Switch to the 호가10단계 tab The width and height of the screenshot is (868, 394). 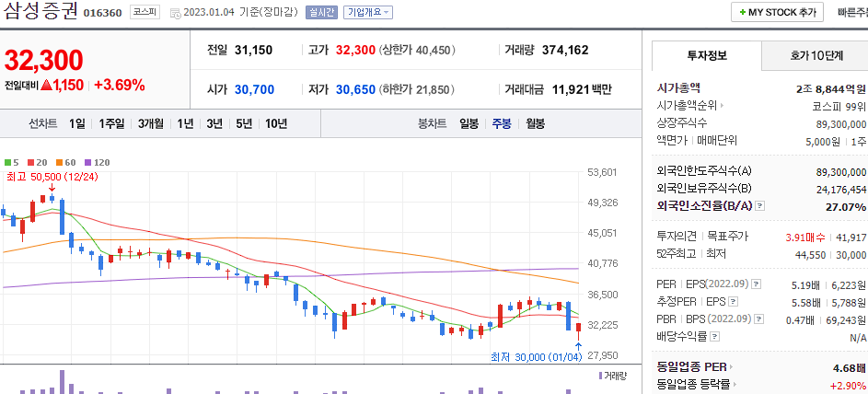[x=816, y=55]
